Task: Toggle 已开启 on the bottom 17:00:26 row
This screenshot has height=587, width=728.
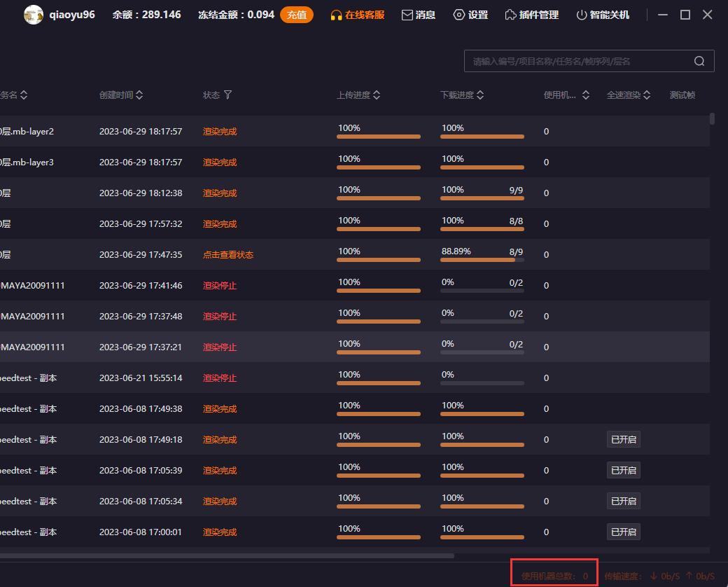Action: (623, 532)
